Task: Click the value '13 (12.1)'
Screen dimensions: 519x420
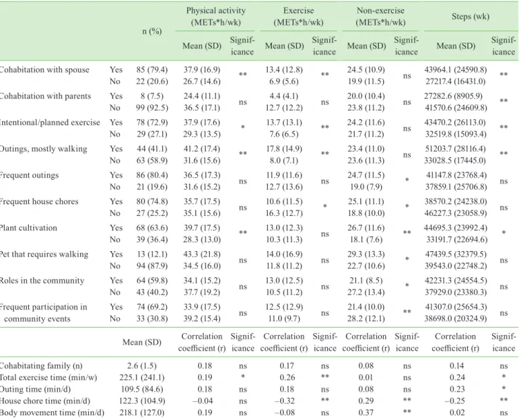Action: [152, 254]
